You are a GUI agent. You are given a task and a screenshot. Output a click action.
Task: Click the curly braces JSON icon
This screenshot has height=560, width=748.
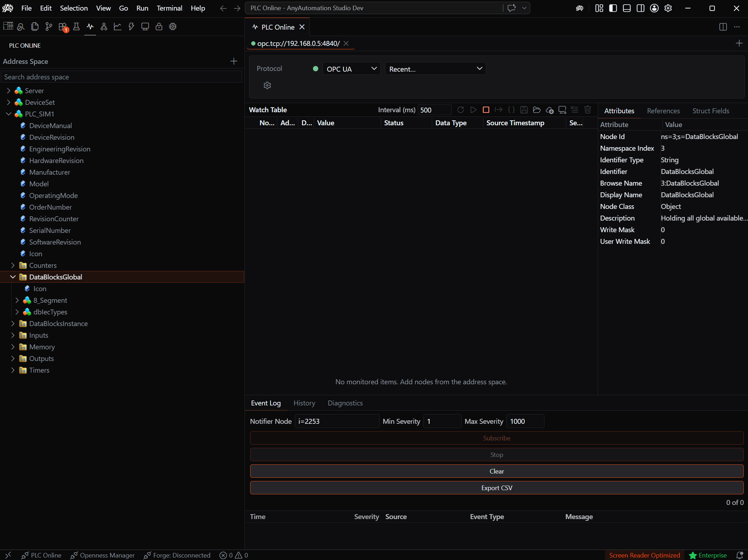tap(511, 110)
